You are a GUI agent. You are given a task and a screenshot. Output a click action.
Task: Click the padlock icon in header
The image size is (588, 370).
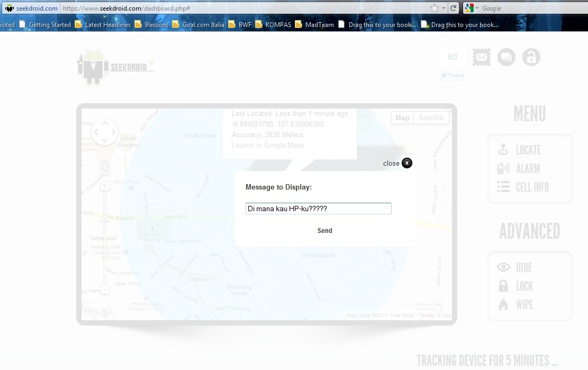click(x=531, y=57)
